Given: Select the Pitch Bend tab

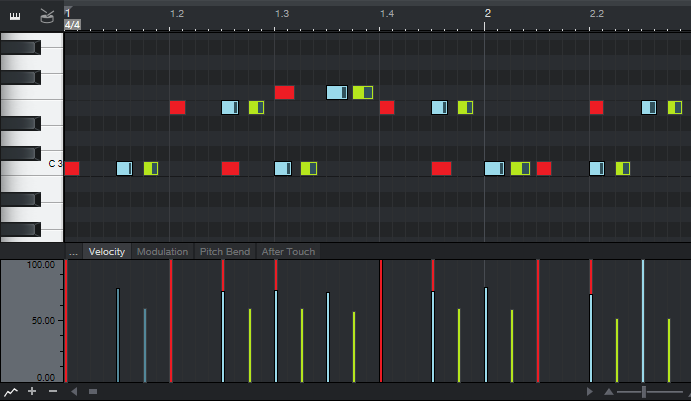Looking at the screenshot, I should coord(224,252).
